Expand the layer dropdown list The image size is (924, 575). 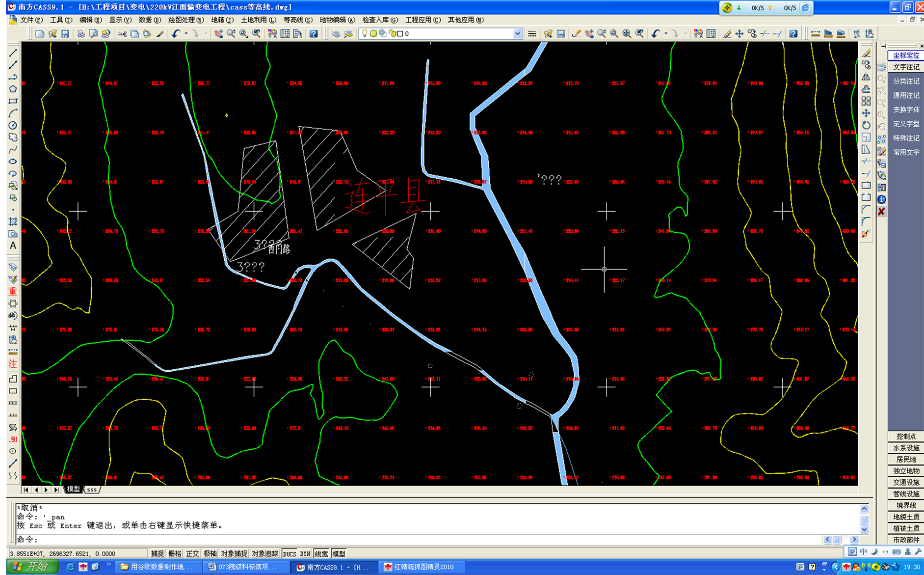[x=517, y=34]
